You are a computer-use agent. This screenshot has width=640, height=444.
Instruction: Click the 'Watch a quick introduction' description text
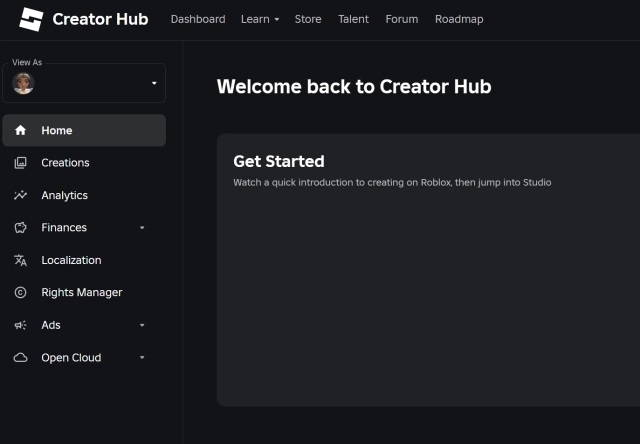(392, 182)
